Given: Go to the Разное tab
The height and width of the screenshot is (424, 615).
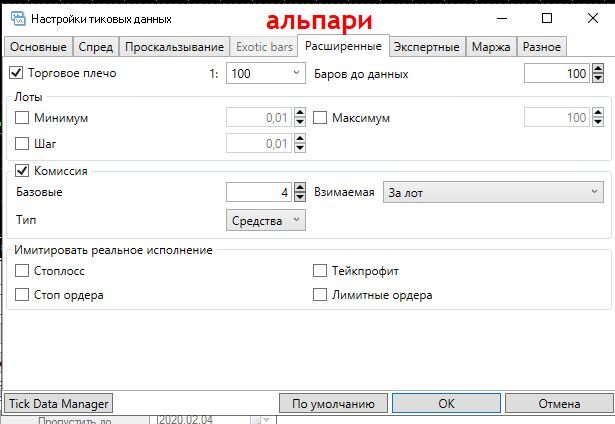Looking at the screenshot, I should tap(542, 47).
